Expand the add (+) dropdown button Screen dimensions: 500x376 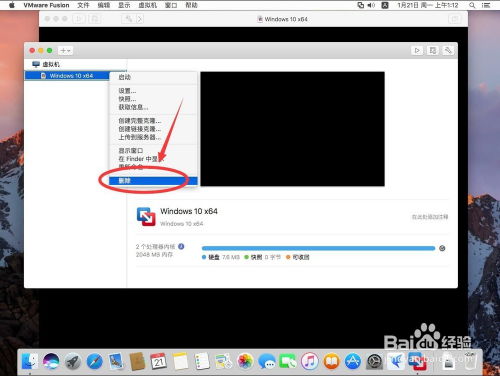(65, 51)
